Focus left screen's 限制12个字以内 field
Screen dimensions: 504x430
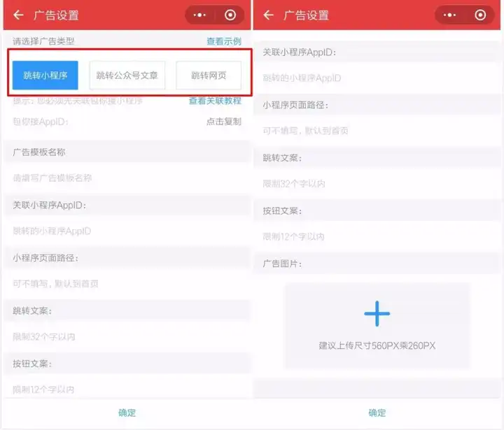[x=127, y=389]
